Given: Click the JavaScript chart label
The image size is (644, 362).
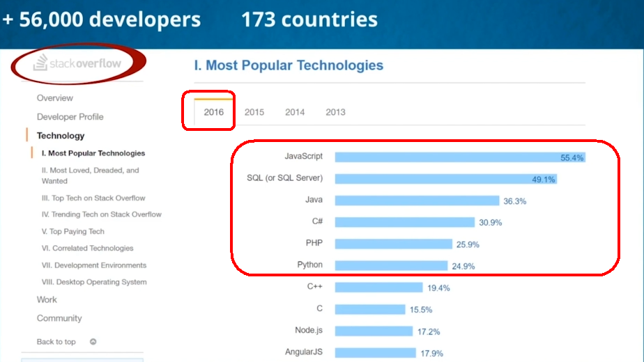Looking at the screenshot, I should tap(303, 157).
